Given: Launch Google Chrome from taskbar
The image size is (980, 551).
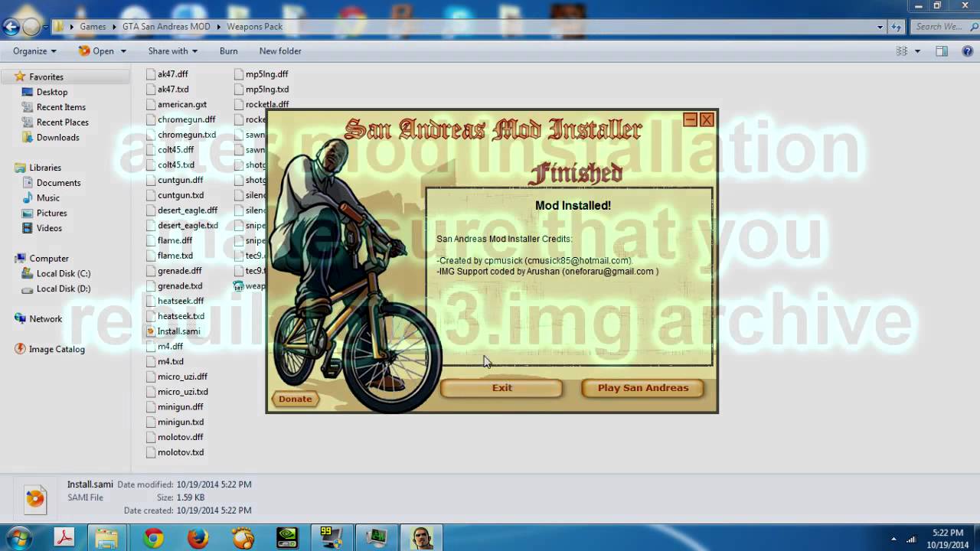Looking at the screenshot, I should click(x=153, y=538).
